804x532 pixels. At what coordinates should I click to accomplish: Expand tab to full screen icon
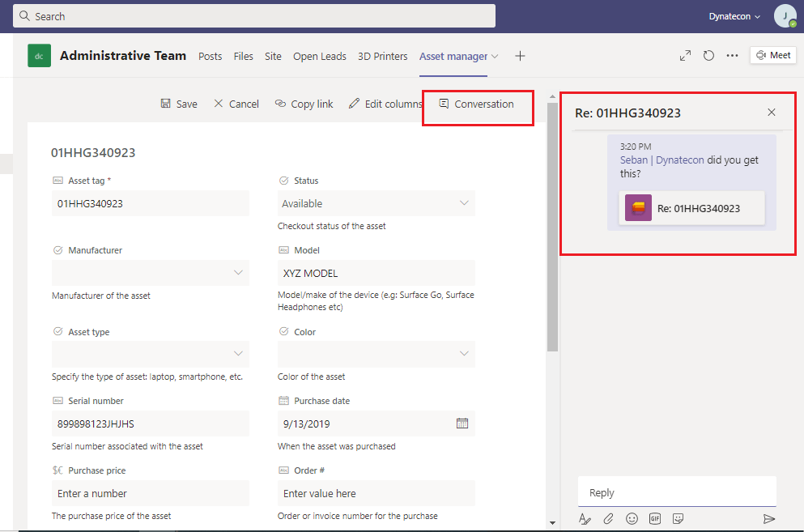[x=685, y=56]
